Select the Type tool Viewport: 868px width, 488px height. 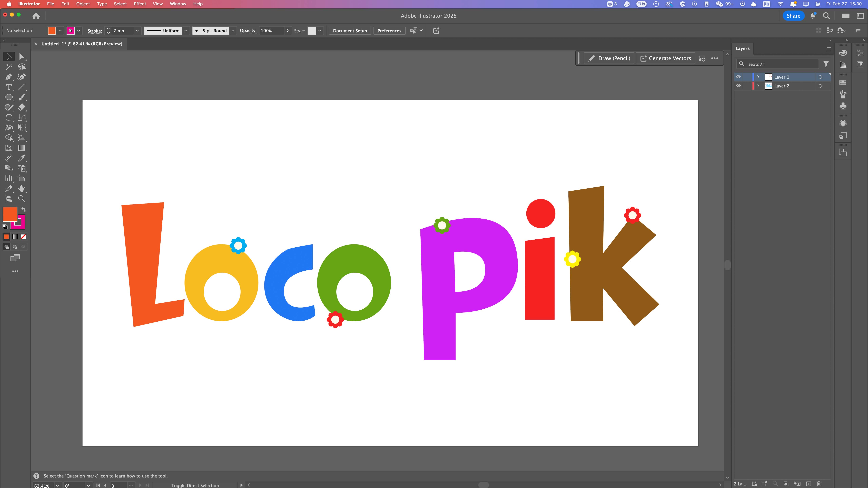coord(9,87)
